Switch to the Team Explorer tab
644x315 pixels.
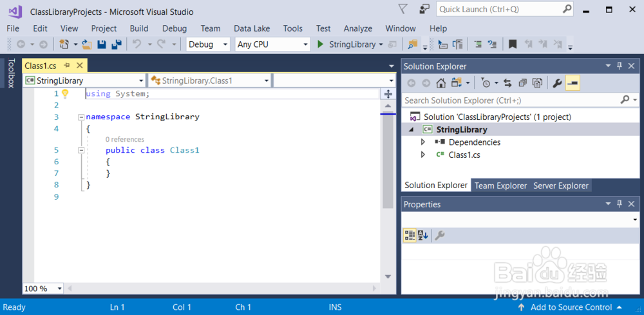point(500,186)
